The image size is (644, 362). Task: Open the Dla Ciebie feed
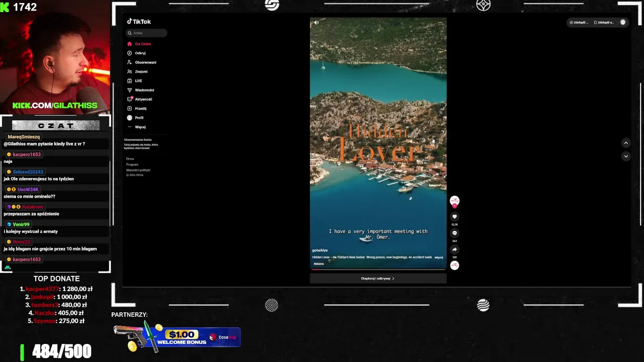click(x=142, y=44)
